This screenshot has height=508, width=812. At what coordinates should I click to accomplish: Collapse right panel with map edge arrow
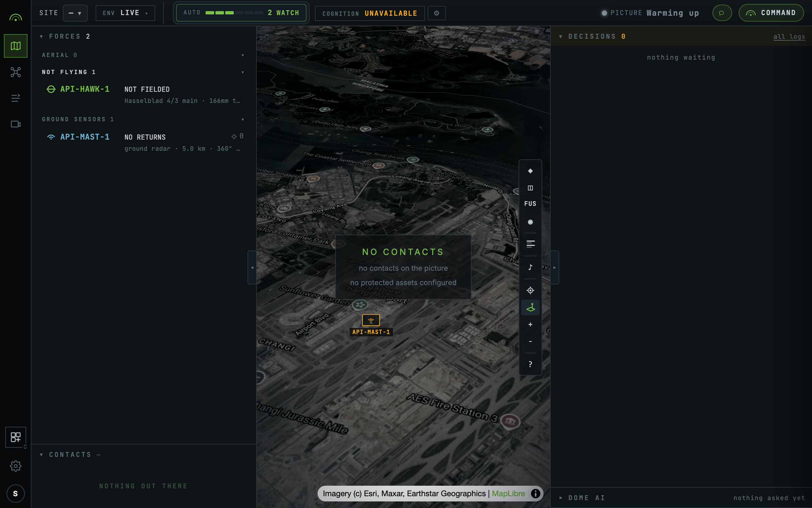click(x=555, y=267)
